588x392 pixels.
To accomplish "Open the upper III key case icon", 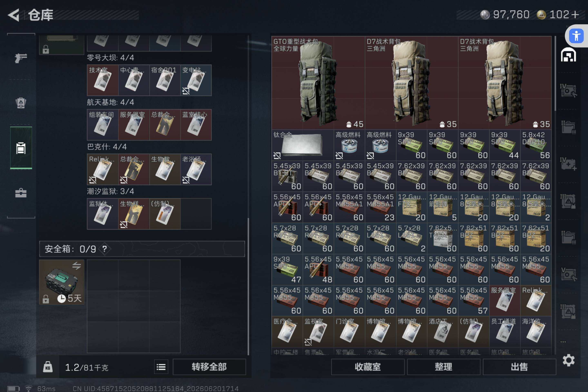I will pyautogui.click(x=568, y=201).
